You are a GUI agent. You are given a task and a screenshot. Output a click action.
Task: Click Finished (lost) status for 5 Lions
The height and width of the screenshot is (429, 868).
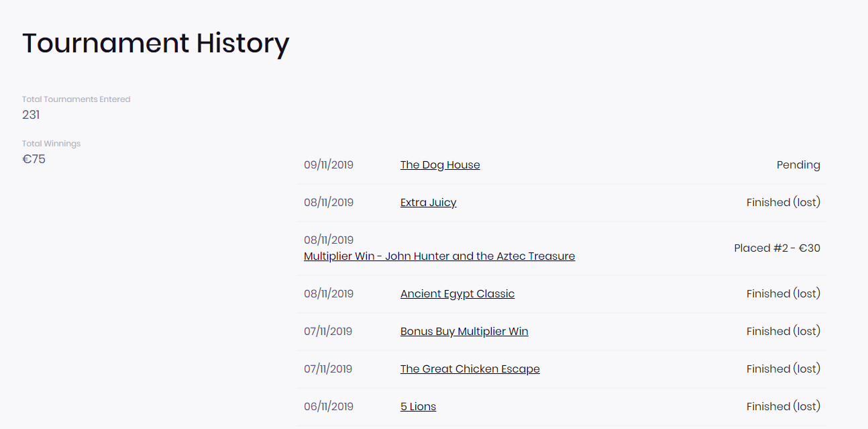pyautogui.click(x=783, y=407)
